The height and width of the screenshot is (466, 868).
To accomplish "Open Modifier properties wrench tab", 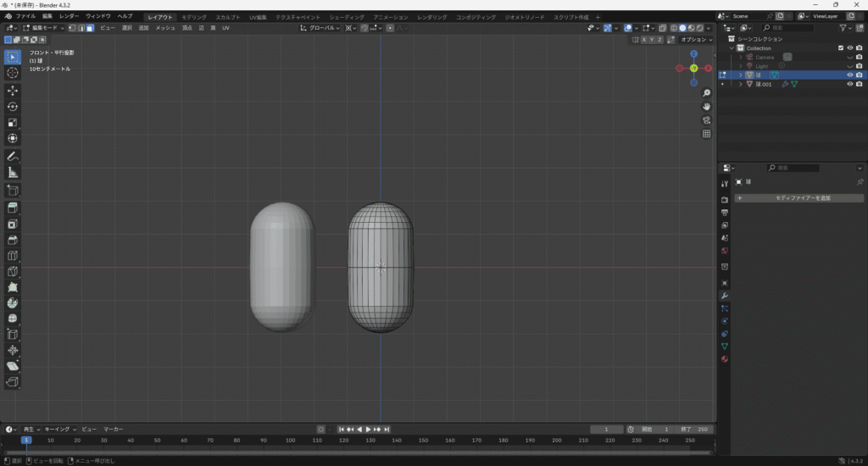I will 724,296.
